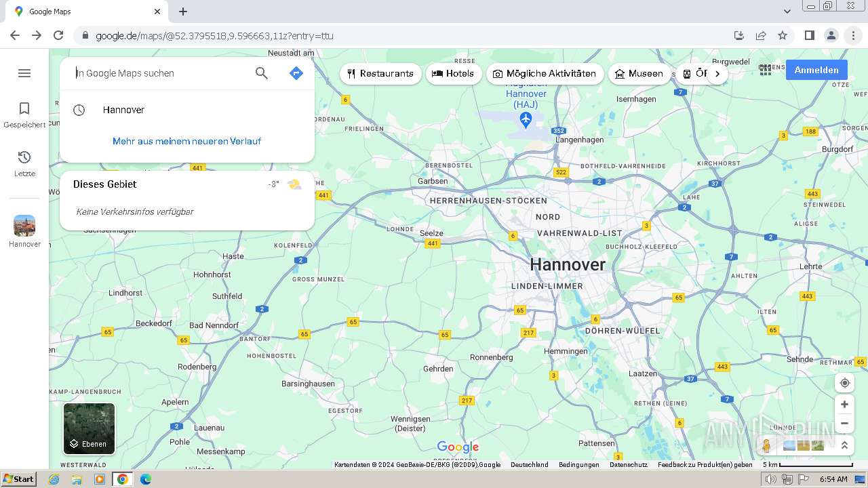Reload the Google Maps page

coord(58,35)
